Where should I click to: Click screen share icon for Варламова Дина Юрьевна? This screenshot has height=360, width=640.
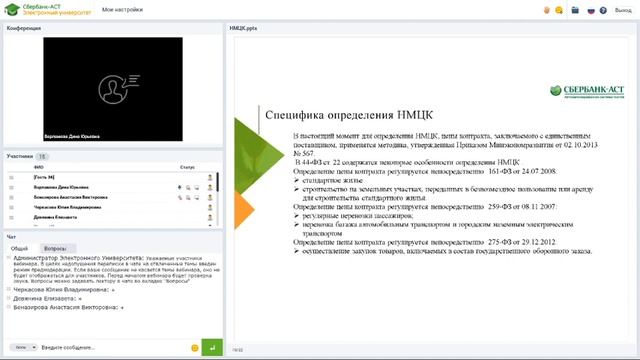click(197, 187)
